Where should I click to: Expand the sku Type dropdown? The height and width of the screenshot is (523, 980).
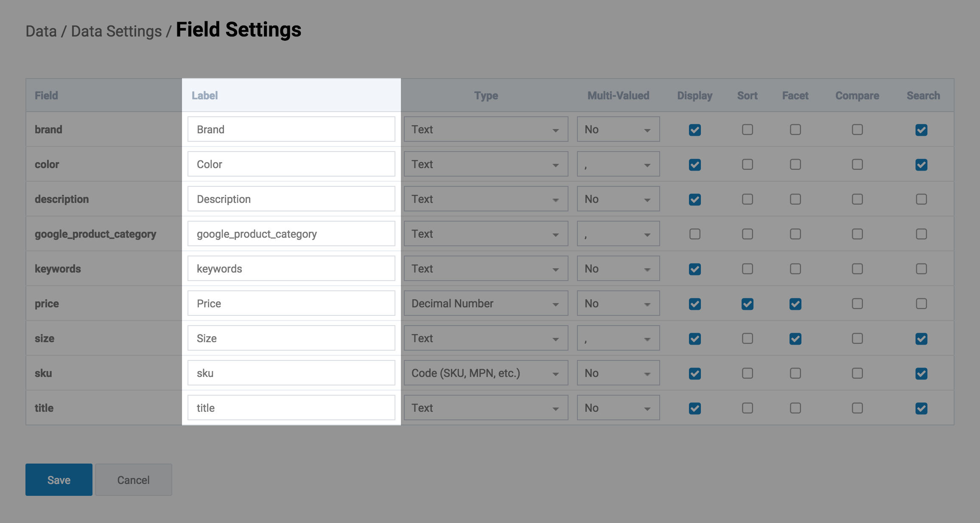pyautogui.click(x=486, y=373)
